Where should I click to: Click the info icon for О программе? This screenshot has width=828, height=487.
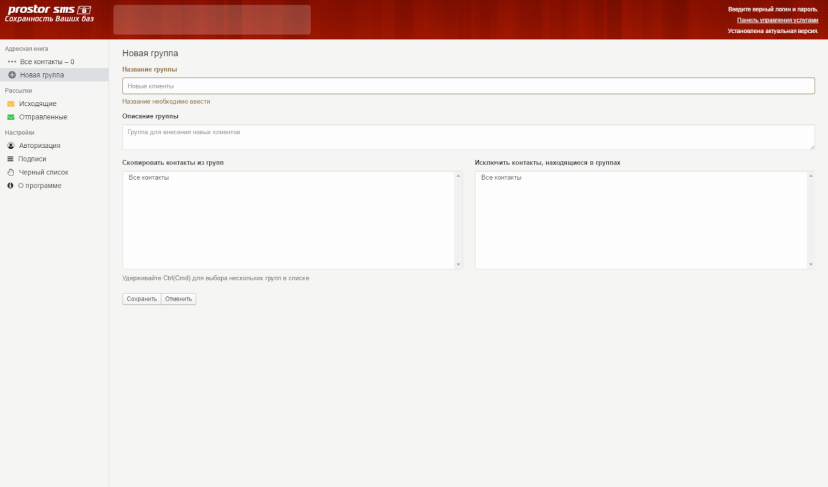tap(10, 186)
